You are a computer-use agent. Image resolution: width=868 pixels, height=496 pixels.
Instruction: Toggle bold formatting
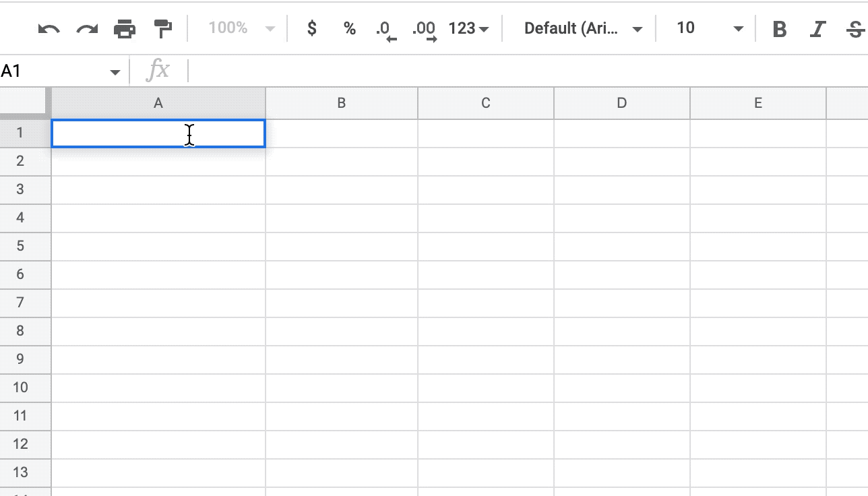(780, 29)
